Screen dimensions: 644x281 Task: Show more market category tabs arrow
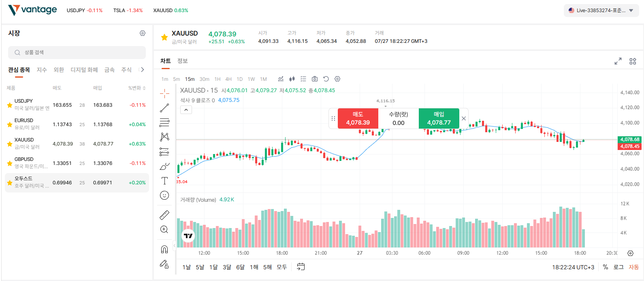coord(142,70)
